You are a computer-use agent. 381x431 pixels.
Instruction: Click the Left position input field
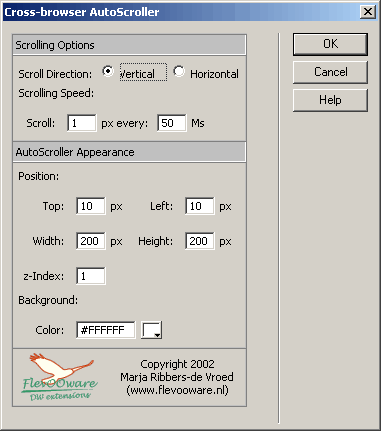[x=200, y=206]
